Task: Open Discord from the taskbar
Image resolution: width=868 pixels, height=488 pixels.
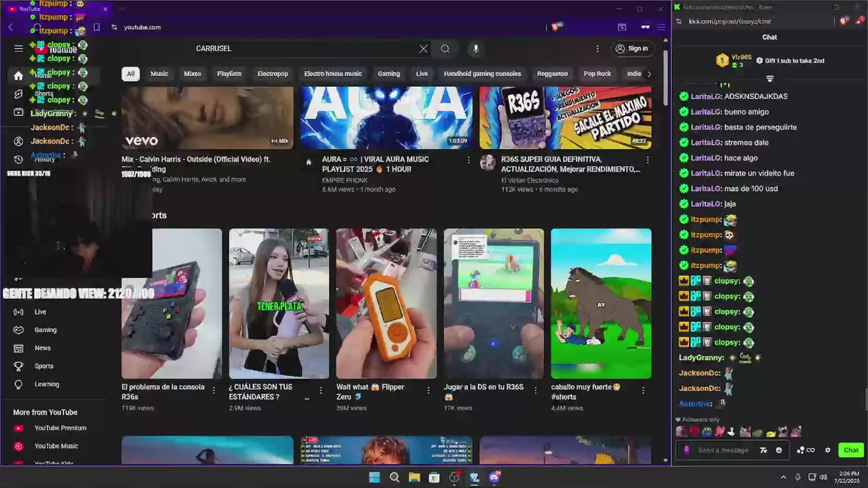Action: point(494,477)
